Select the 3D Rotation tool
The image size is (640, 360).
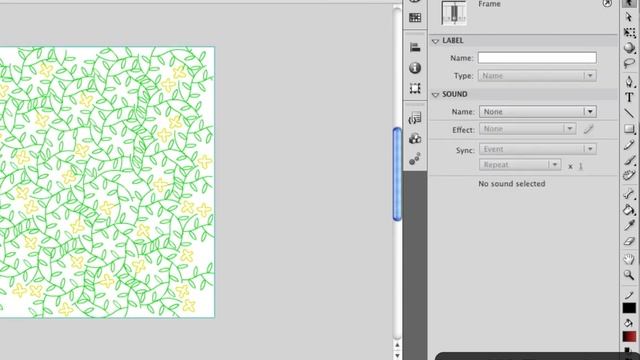click(629, 48)
